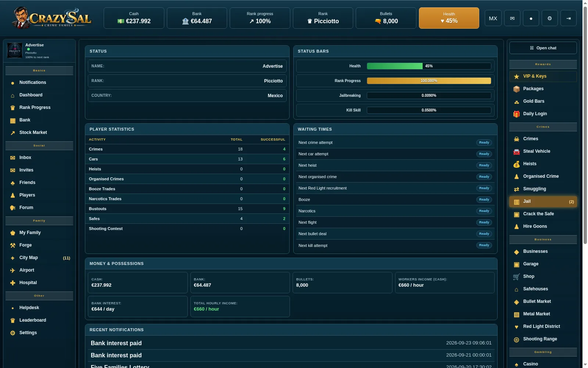This screenshot has height=368, width=588.
Task: Open Hire Goons page
Action: (543, 226)
